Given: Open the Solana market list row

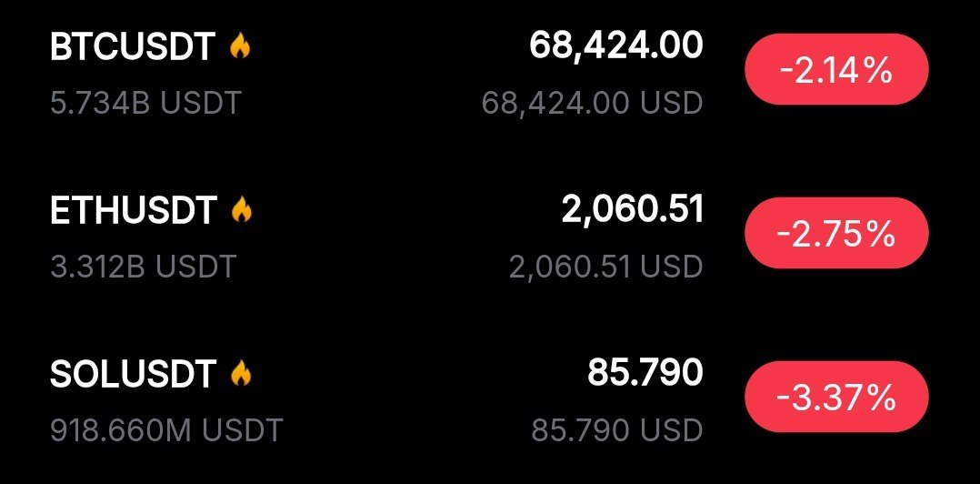Looking at the screenshot, I should click(x=382, y=400).
